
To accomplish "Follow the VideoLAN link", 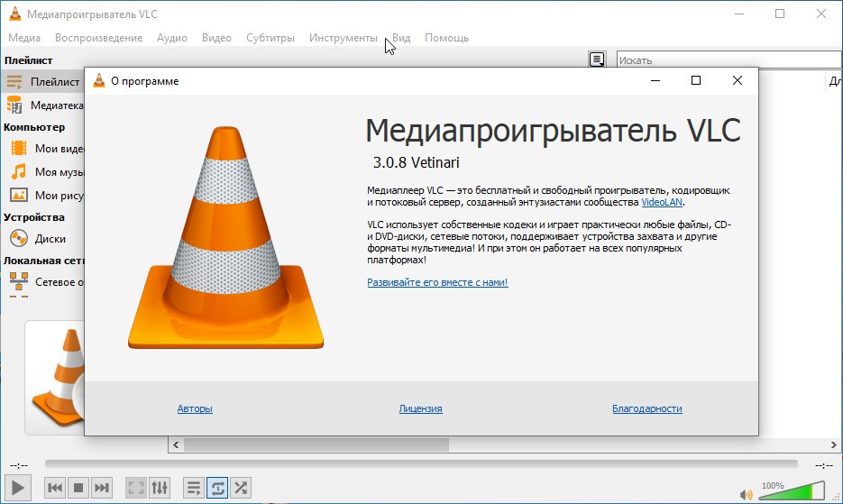I will (662, 202).
